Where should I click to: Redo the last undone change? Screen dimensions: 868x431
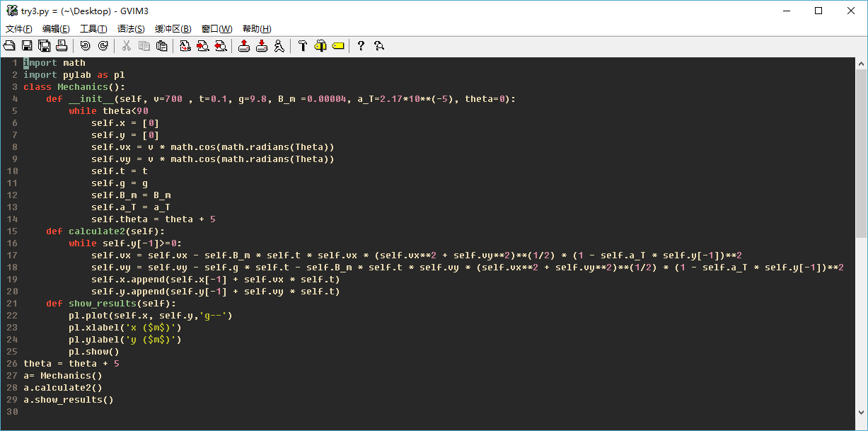click(x=103, y=46)
